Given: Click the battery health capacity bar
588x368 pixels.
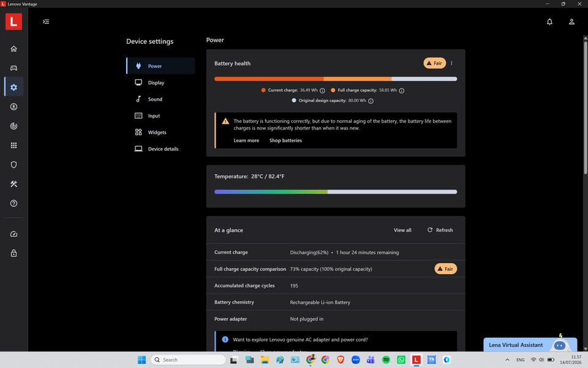Looking at the screenshot, I should tap(336, 79).
